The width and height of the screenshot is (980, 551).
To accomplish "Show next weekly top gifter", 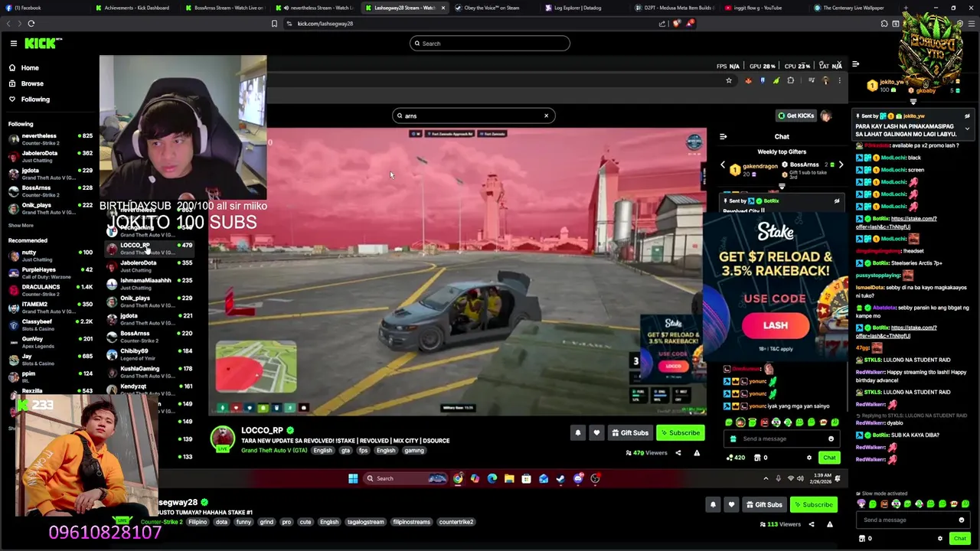I will click(841, 165).
